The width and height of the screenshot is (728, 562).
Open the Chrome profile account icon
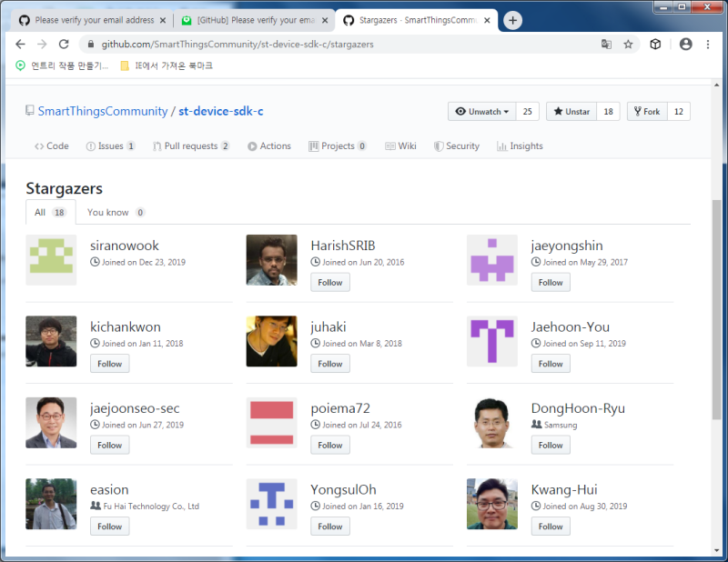click(686, 44)
